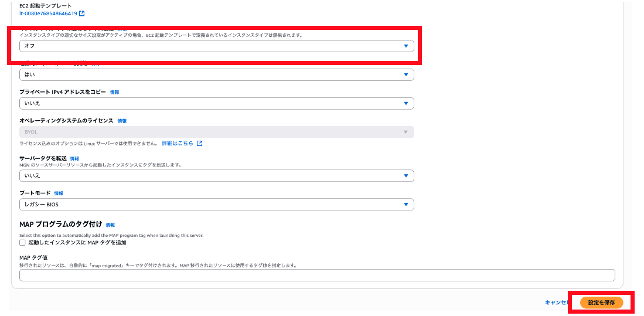Open 情報 link for MAP プログラムのタグ付け
Image resolution: width=644 pixels, height=316 pixels.
point(111,225)
